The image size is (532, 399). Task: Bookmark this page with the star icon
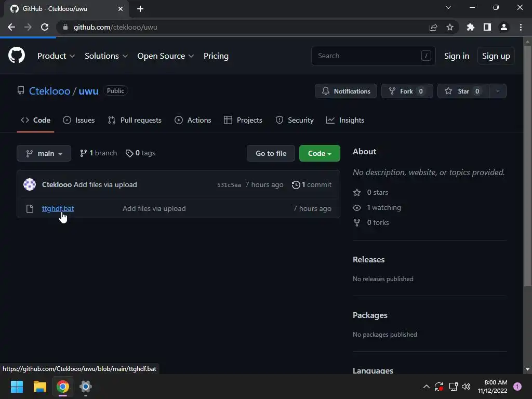pos(450,27)
